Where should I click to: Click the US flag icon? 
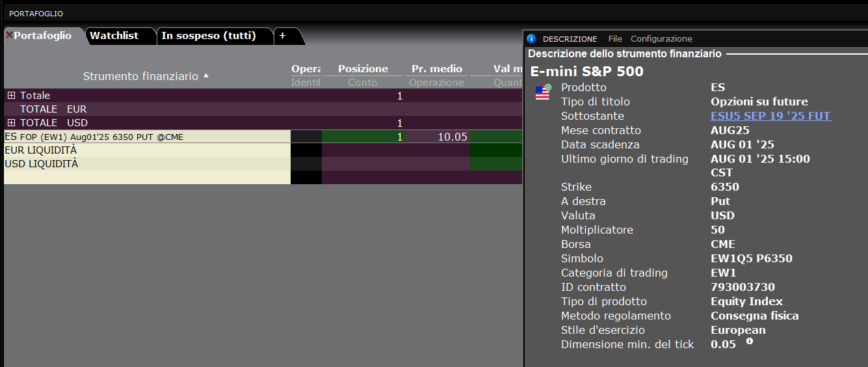(542, 92)
